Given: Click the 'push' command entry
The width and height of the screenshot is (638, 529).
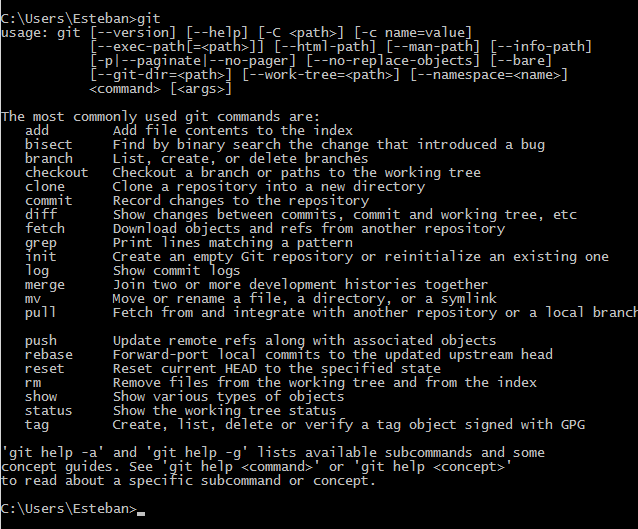Looking at the screenshot, I should click(x=41, y=341).
